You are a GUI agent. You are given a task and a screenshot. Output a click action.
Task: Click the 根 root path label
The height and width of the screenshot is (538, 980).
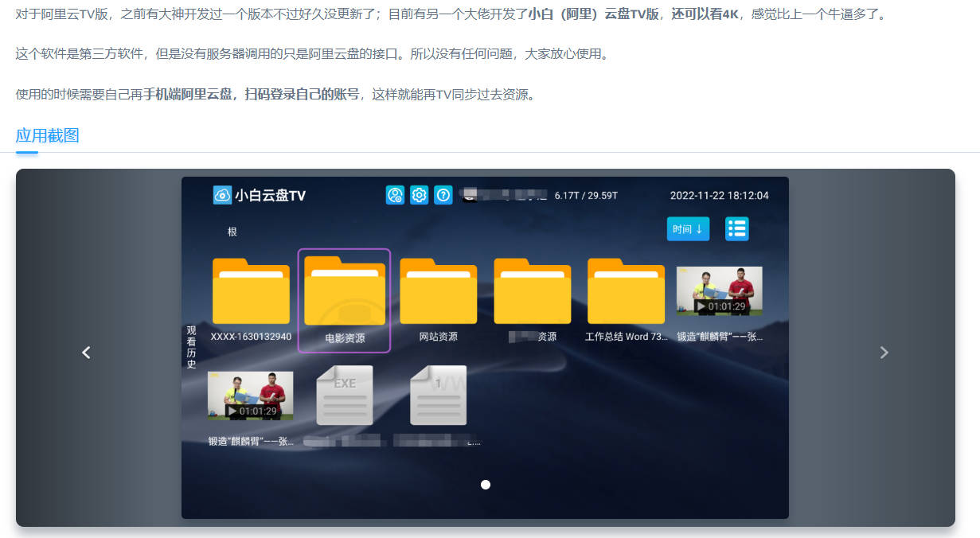pyautogui.click(x=232, y=232)
